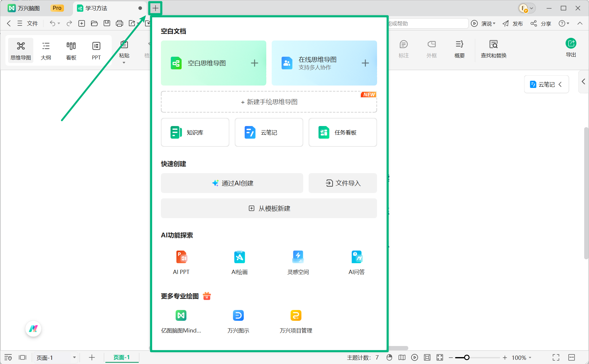The image size is (589, 364).
Task: Click the gift icon beside 更多专业绘图
Action: [207, 296]
